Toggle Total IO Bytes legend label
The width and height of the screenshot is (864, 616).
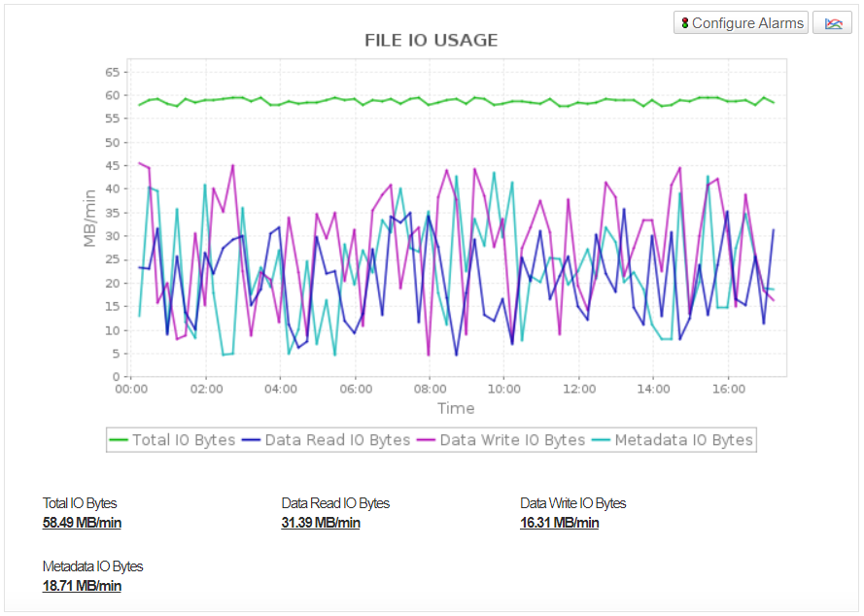[x=184, y=440]
